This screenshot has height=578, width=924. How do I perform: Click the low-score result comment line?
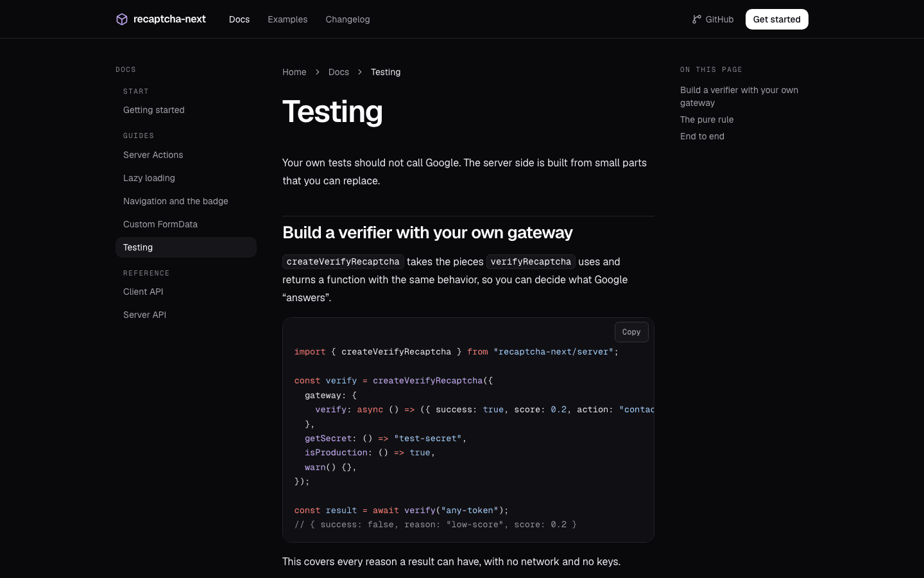436,525
